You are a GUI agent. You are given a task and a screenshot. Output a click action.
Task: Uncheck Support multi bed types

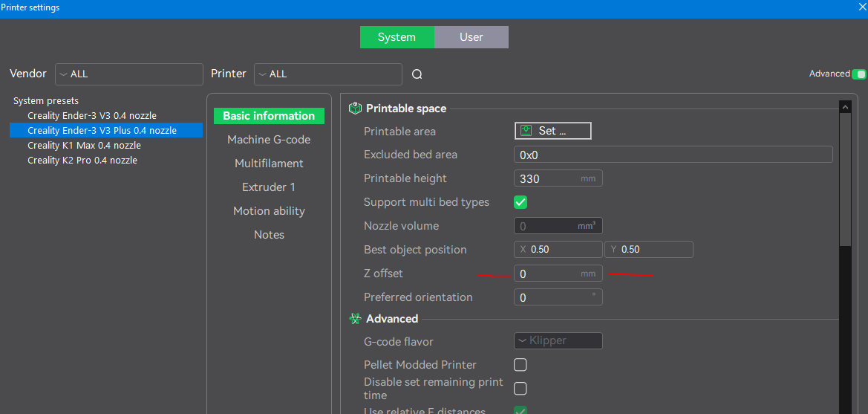click(x=521, y=202)
